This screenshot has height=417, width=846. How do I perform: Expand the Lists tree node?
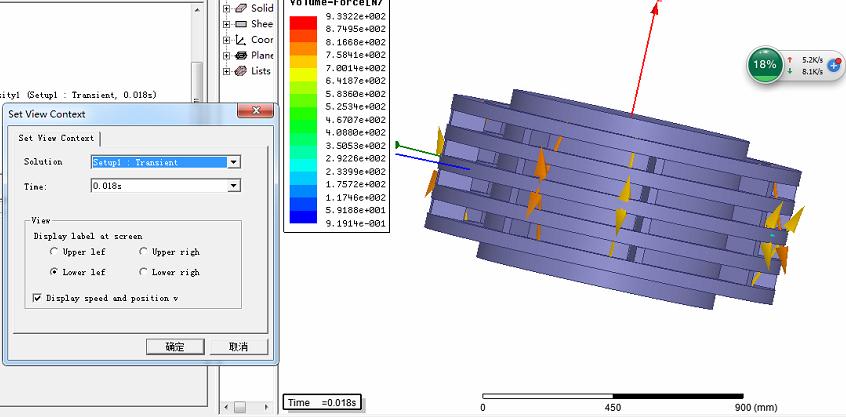(227, 71)
